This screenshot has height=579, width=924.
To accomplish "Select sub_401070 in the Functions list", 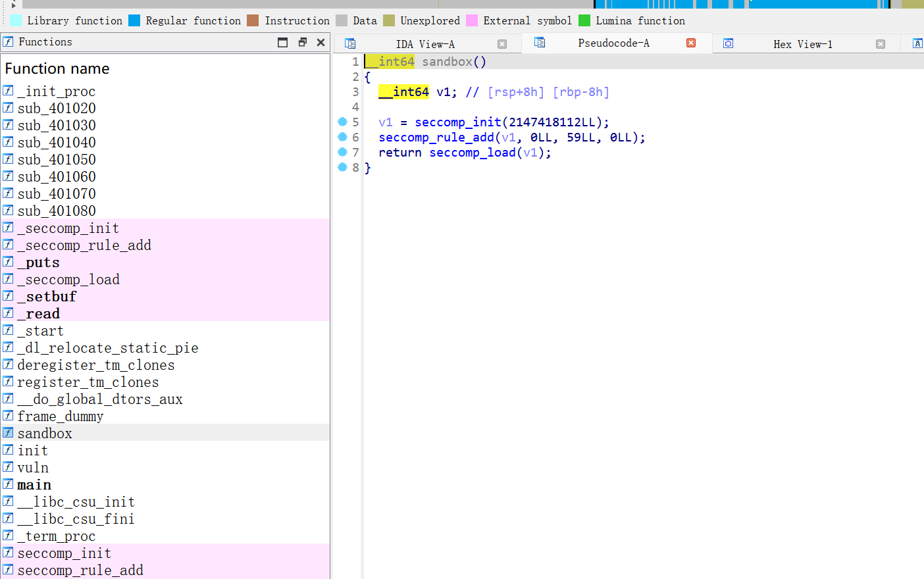I will coord(165,193).
